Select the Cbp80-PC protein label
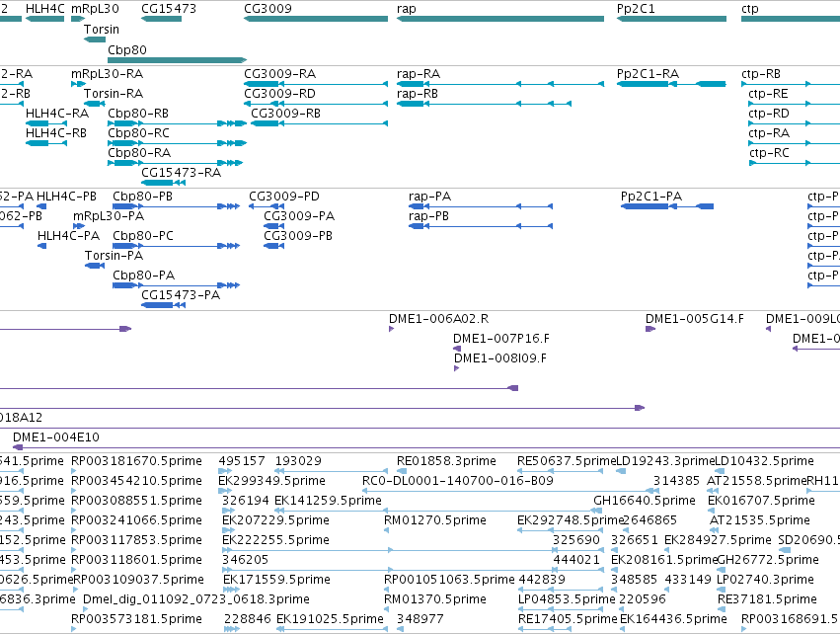The image size is (840, 634). click(x=143, y=236)
